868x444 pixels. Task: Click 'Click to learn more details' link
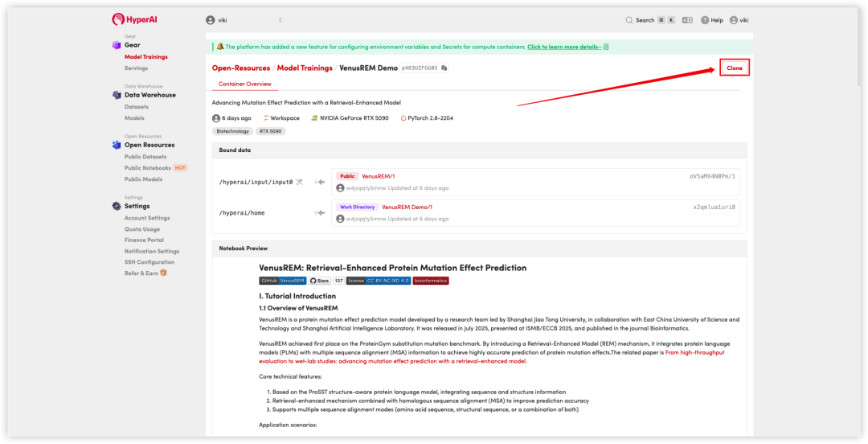[x=564, y=47]
